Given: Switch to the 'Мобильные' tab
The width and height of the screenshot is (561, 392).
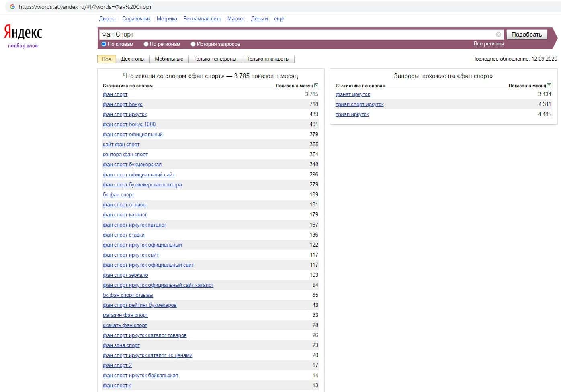Looking at the screenshot, I should [x=169, y=59].
